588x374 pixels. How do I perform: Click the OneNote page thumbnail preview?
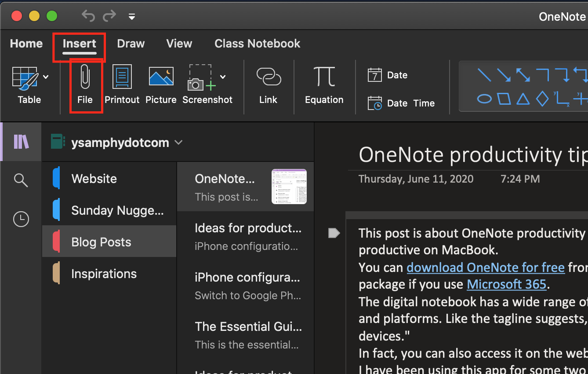[289, 187]
